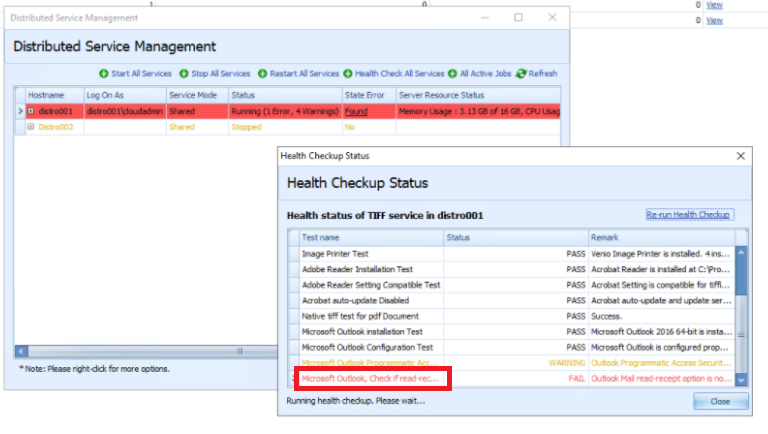Open the second View link in background window
768x434 pixels.
point(715,21)
